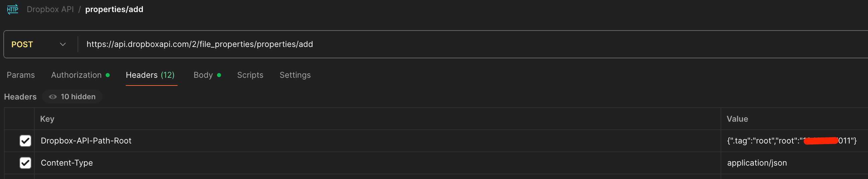This screenshot has width=868, height=179.
Task: Edit the Content-Type key cell
Action: [x=67, y=163]
